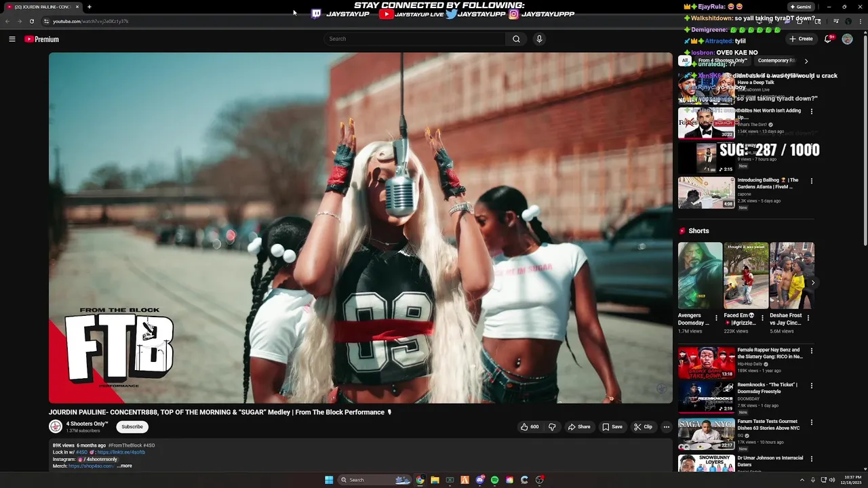The image size is (868, 488).
Task: Show more filter chips arrow
Action: pos(806,61)
